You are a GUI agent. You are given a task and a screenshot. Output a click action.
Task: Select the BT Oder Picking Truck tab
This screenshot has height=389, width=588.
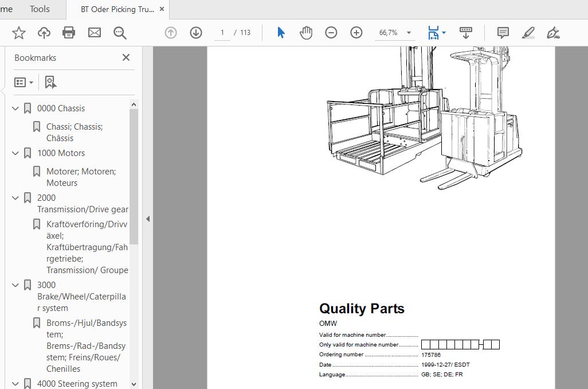117,10
